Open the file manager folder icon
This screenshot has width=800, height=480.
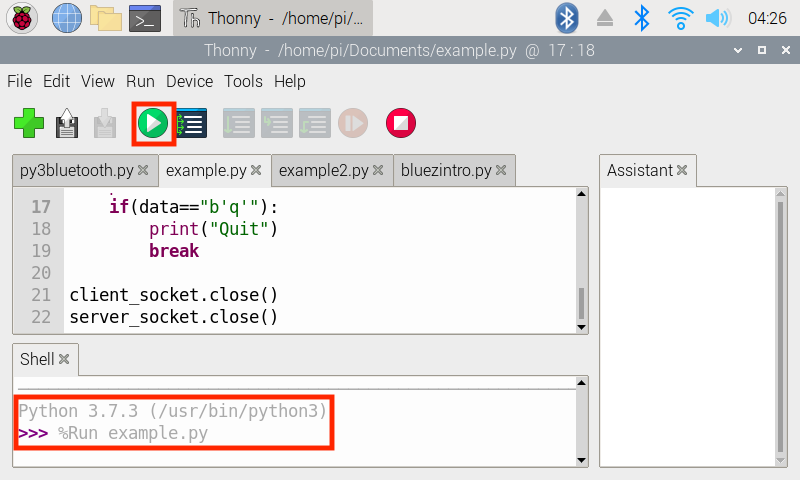coord(106,18)
